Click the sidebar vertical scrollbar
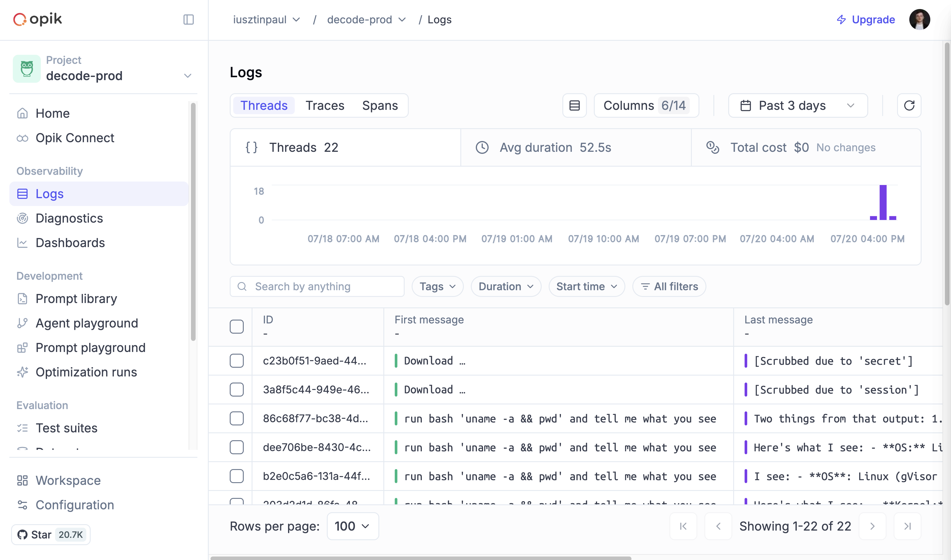Image resolution: width=951 pixels, height=560 pixels. pos(193,222)
